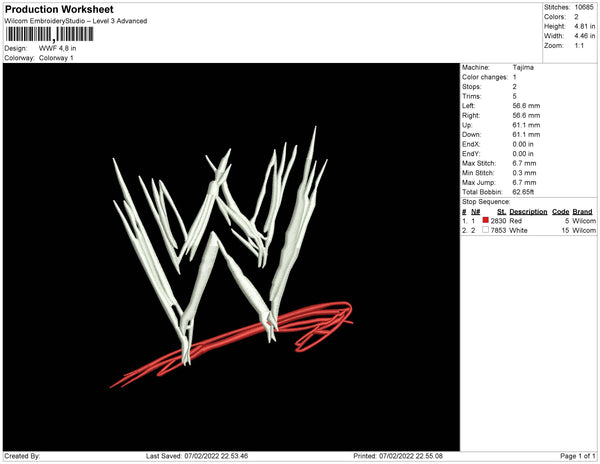Click the Total Bobbin value 62.65ft
This screenshot has width=600, height=464.
click(523, 192)
